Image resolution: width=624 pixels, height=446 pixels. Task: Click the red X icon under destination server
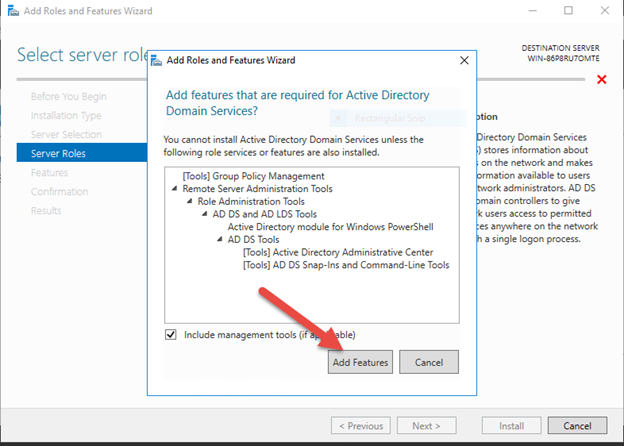tap(602, 80)
